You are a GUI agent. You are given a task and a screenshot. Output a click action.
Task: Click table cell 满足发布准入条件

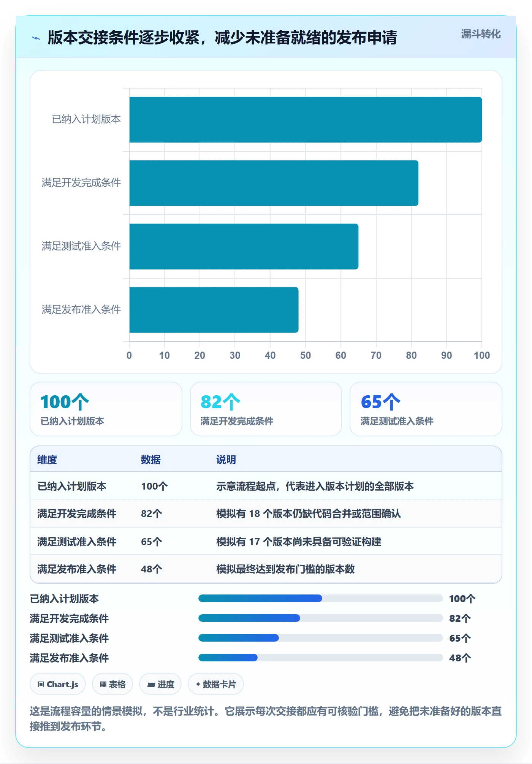[x=77, y=569]
